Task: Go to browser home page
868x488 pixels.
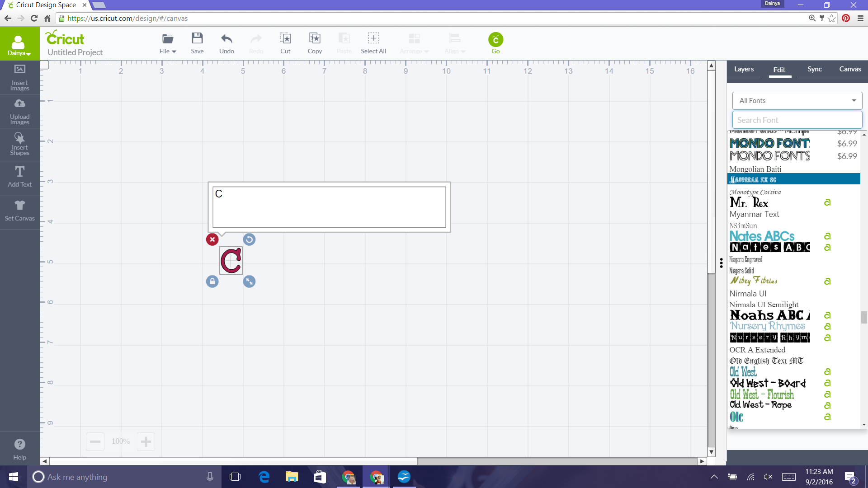Action: (x=47, y=18)
